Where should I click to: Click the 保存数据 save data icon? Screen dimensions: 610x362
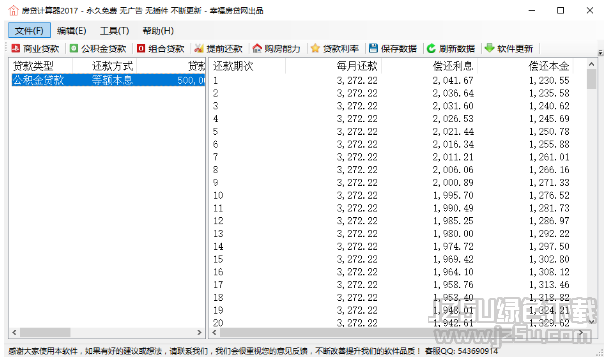pos(373,48)
